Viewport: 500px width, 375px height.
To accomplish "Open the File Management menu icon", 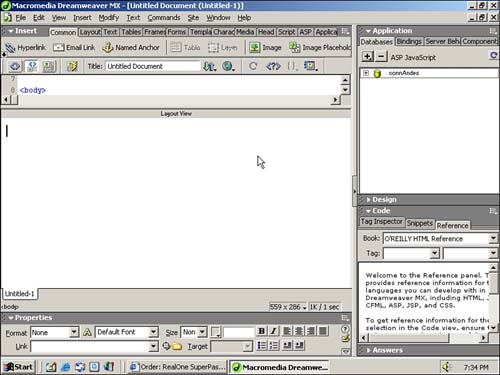I will pos(210,66).
